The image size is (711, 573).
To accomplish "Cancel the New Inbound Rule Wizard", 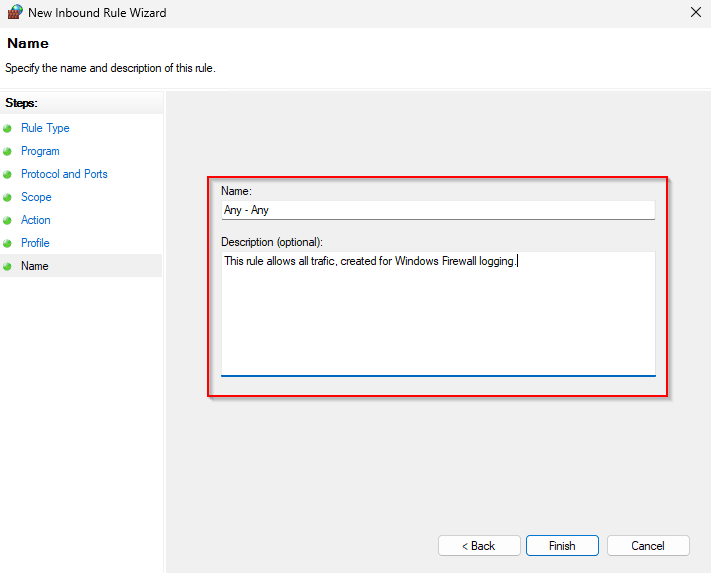I will click(648, 546).
